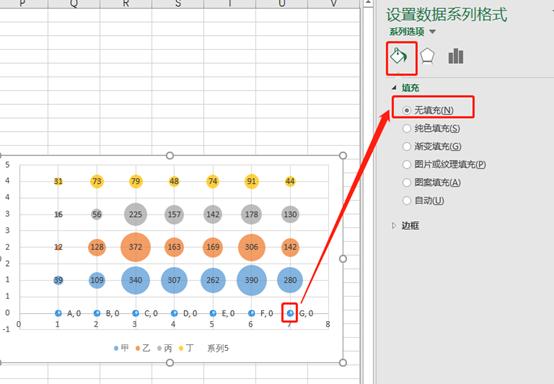Click the data label F, 0
The height and width of the screenshot is (384, 554).
pos(266,313)
